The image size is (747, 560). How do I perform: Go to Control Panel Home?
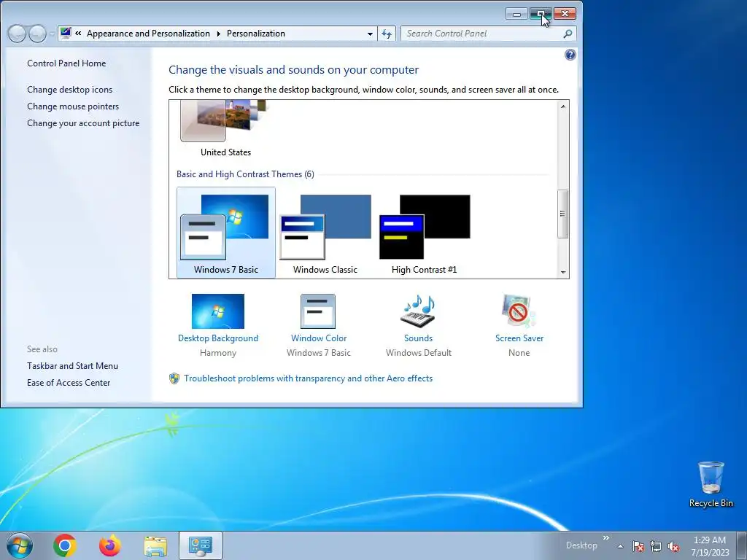(66, 63)
